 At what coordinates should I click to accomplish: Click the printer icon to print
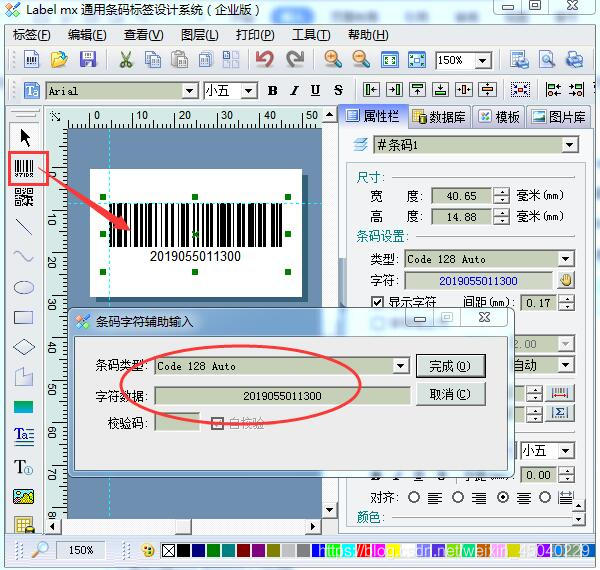click(574, 60)
